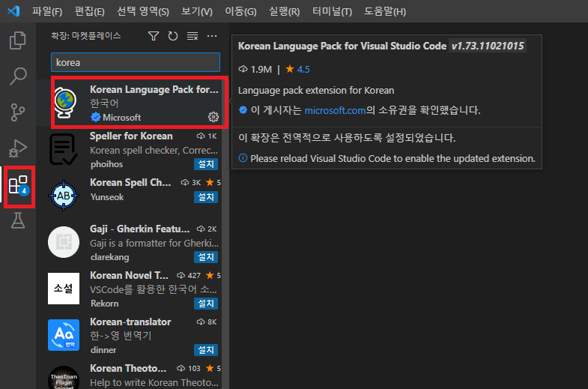This screenshot has height=389, width=588.
Task: Click Microsoft publisher name under Korean Language Pack
Action: 121,118
